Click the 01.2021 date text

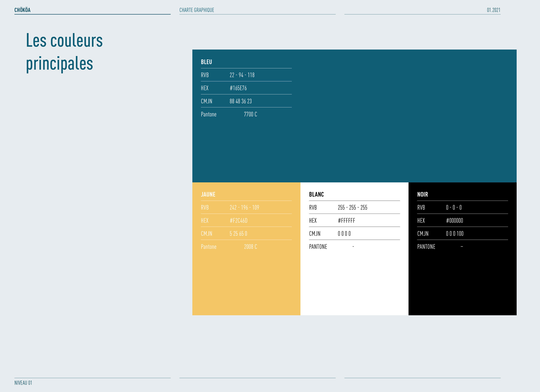tap(493, 10)
